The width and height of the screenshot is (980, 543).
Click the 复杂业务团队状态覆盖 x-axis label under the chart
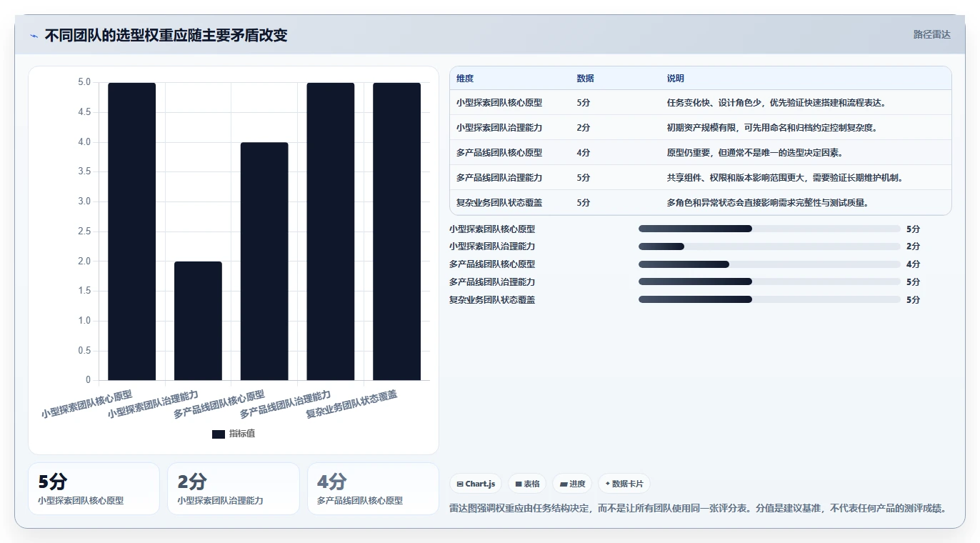coord(351,404)
